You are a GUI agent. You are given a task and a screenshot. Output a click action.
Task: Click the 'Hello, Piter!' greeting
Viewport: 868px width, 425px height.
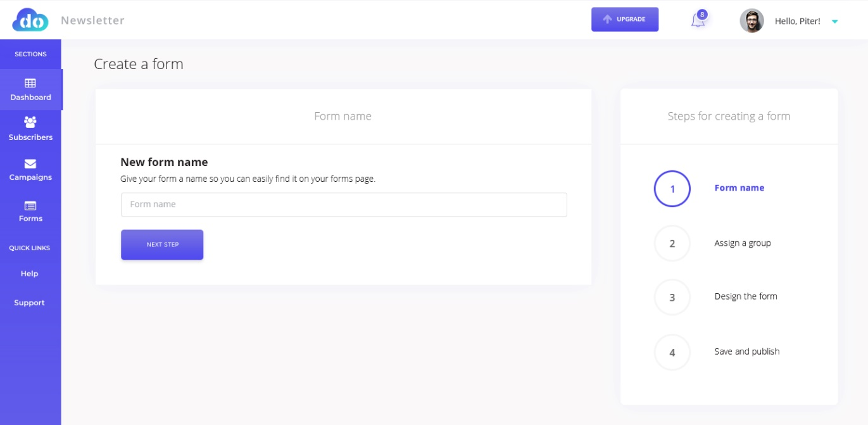click(798, 22)
